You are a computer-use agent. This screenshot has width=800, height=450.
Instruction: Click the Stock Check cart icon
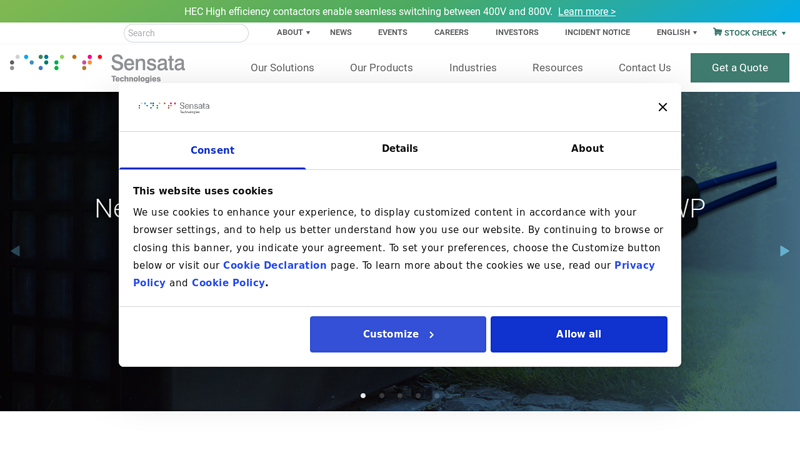click(x=717, y=32)
